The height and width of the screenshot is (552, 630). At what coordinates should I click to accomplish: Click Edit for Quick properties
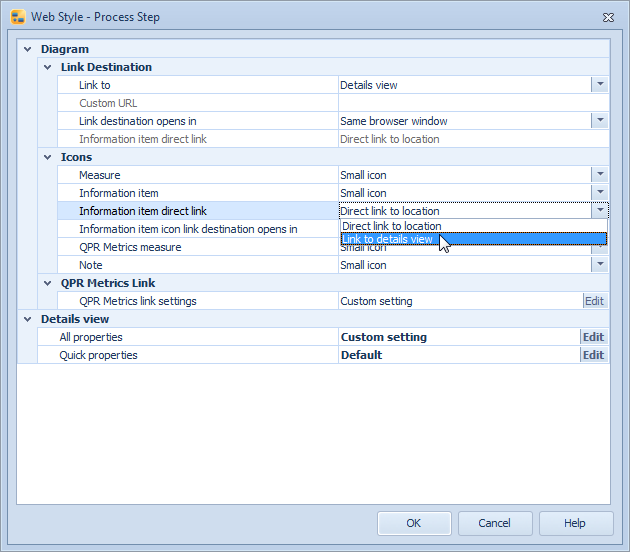pyautogui.click(x=594, y=355)
